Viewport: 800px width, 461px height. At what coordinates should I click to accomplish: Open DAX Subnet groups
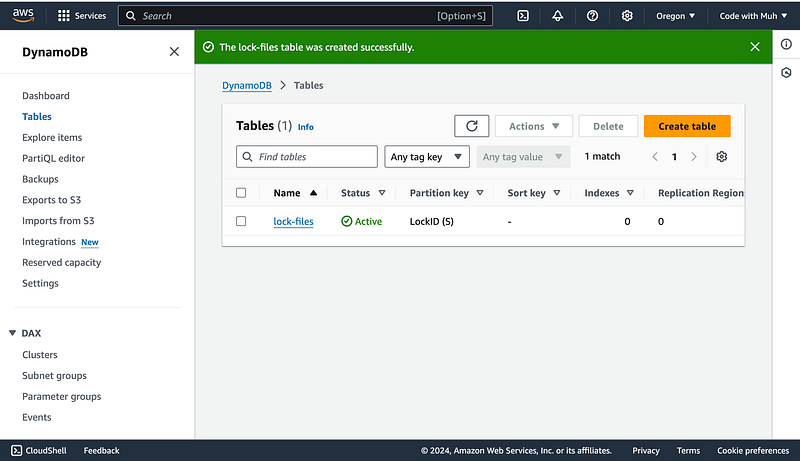coord(55,376)
